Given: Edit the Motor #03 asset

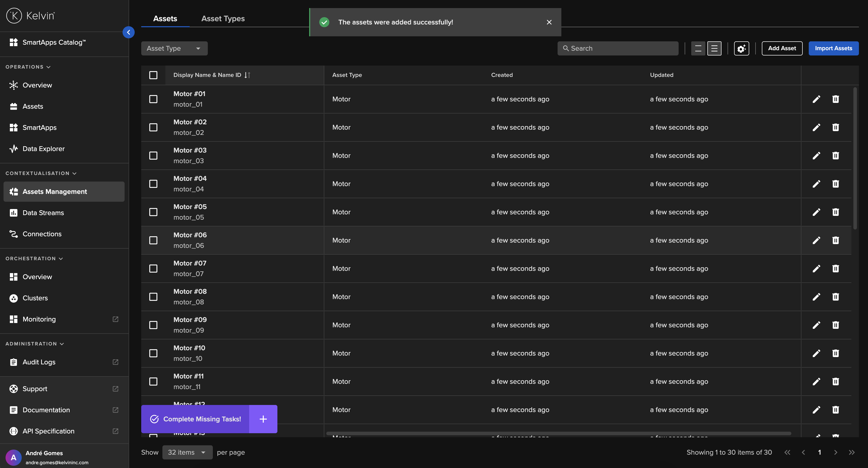Looking at the screenshot, I should [x=817, y=155].
